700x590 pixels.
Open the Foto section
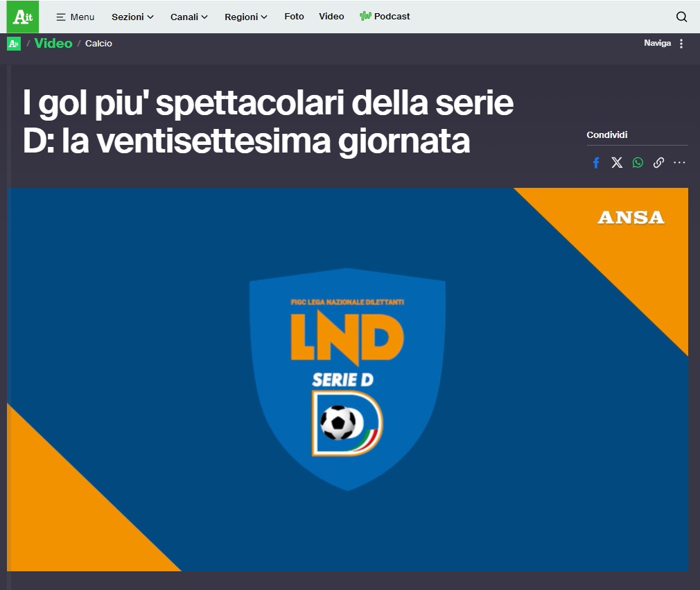click(294, 17)
